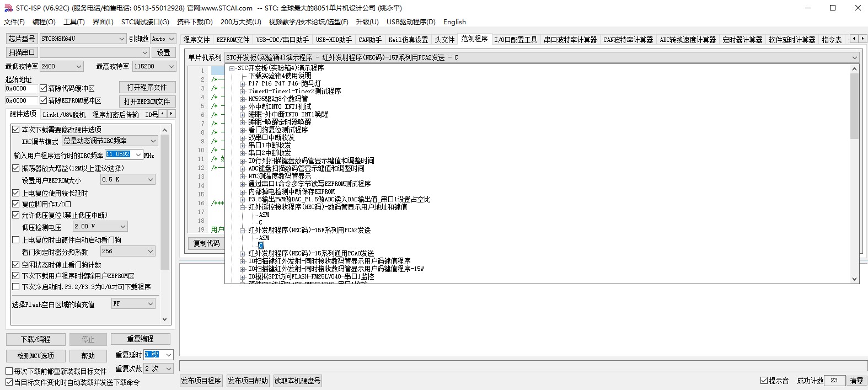The height and width of the screenshot is (390, 868).
Task: Click the 下载/编程 button
Action: click(36, 339)
